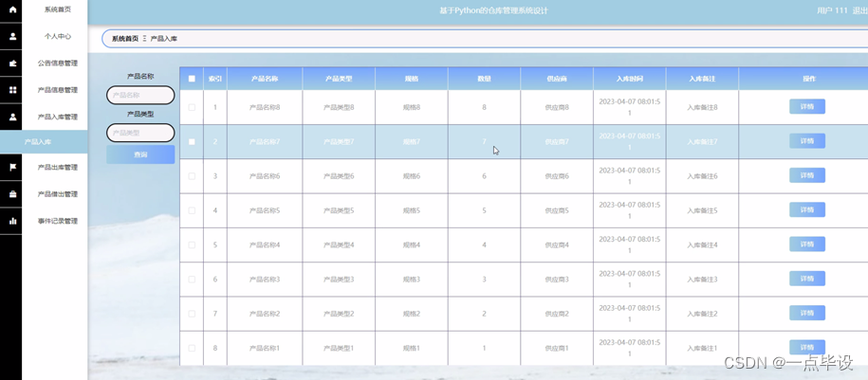Click cell 供应商2 in the table
868x380 pixels.
coord(557,314)
